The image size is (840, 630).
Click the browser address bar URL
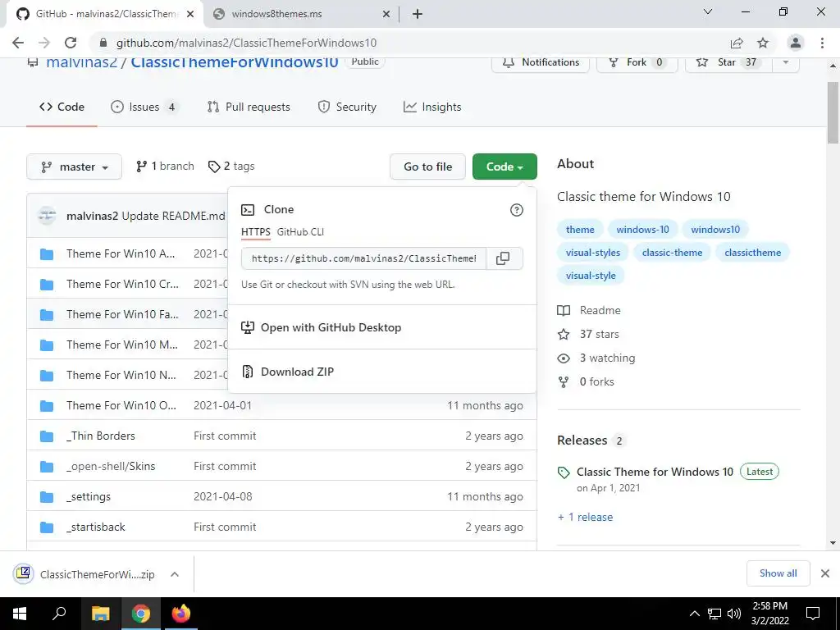pyautogui.click(x=246, y=43)
